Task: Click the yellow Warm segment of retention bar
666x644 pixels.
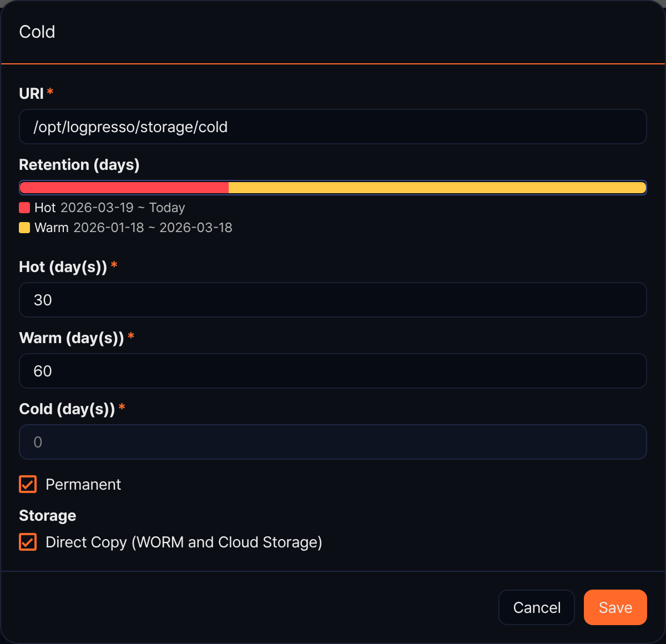Action: pyautogui.click(x=437, y=188)
